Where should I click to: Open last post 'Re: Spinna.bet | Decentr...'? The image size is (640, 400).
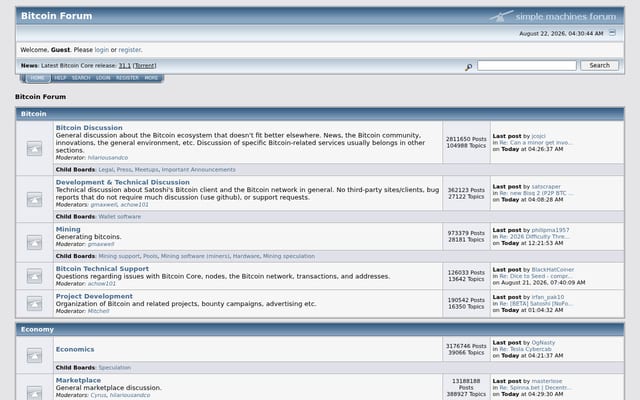point(535,388)
